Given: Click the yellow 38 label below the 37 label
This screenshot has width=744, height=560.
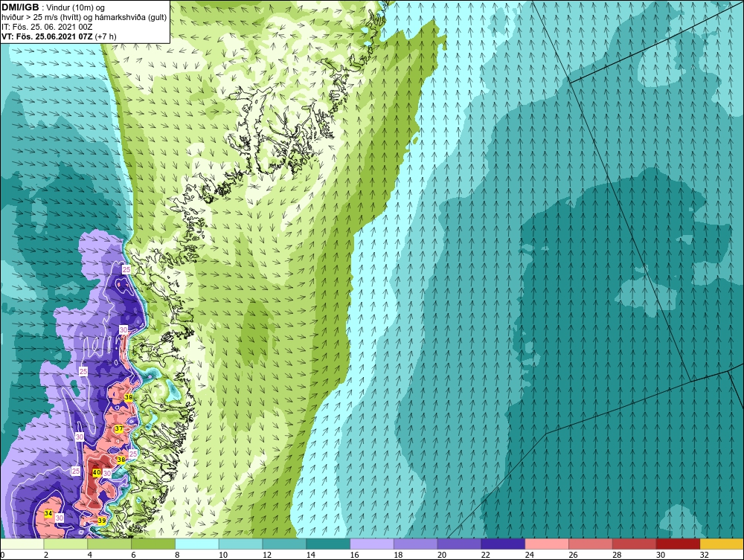Looking at the screenshot, I should pos(121,460).
